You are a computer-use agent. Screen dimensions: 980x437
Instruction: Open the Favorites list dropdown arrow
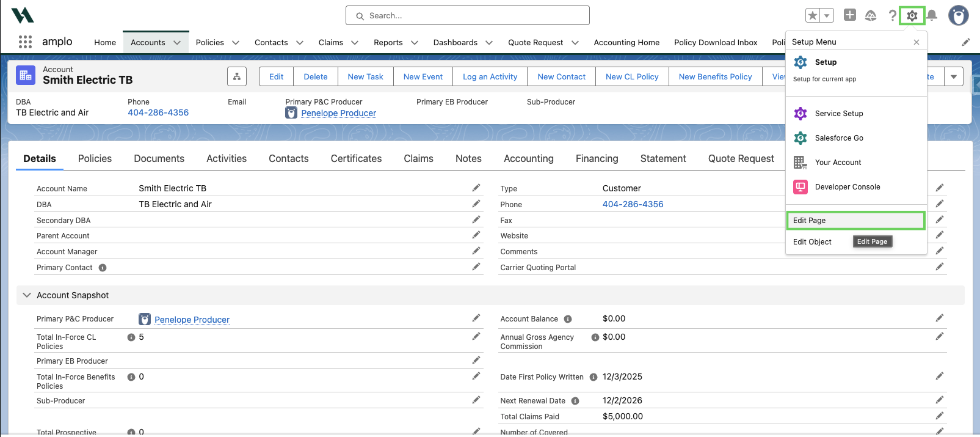[x=827, y=16]
